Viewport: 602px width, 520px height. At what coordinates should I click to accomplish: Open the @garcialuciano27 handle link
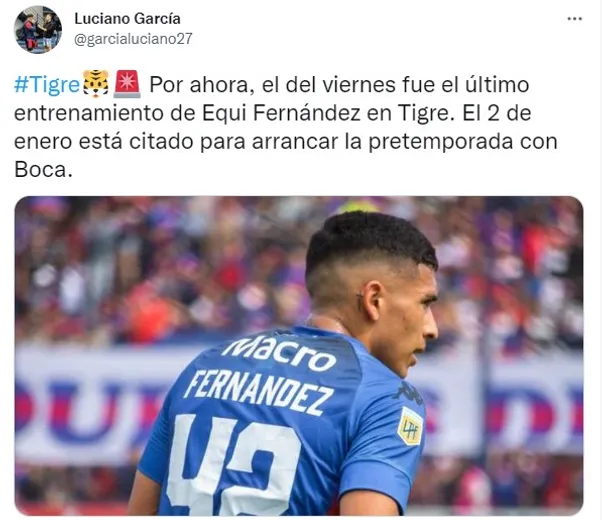pos(133,39)
